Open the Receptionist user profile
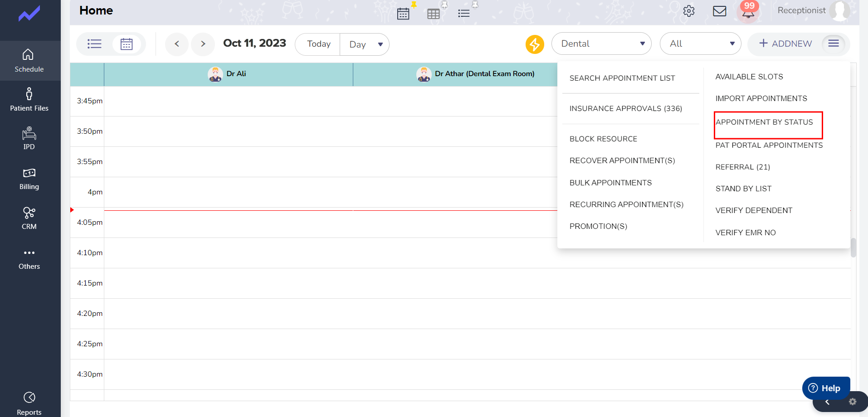 (813, 10)
